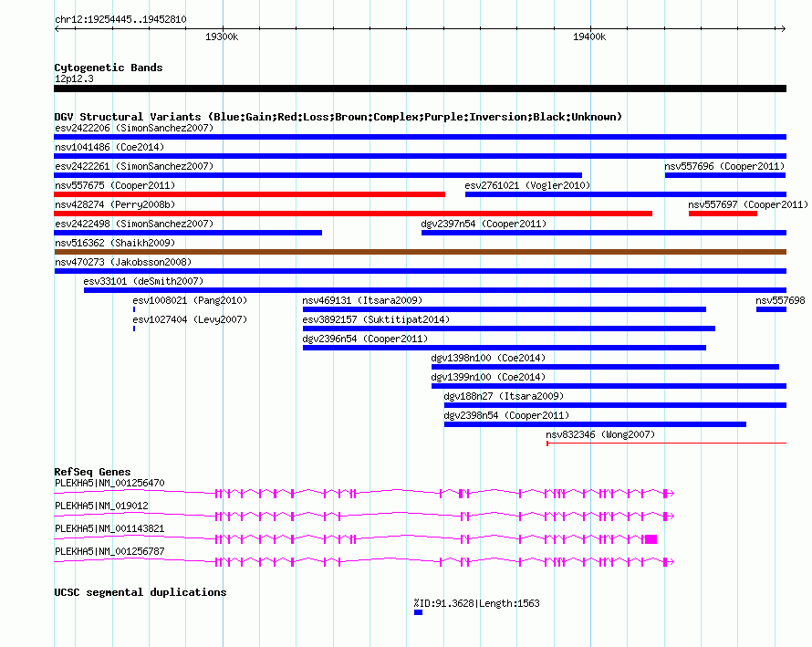Click the nsv557698 variant label
The width and height of the screenshot is (812, 647).
click(x=780, y=300)
